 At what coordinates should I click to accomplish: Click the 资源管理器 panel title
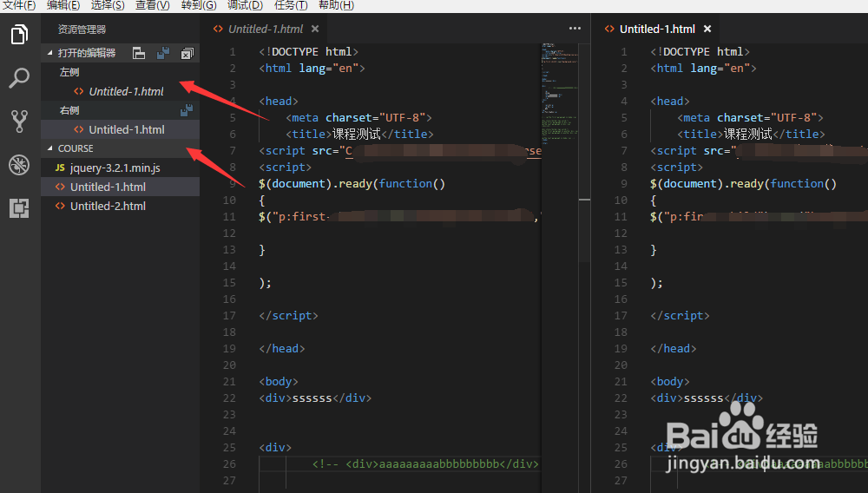click(x=82, y=30)
